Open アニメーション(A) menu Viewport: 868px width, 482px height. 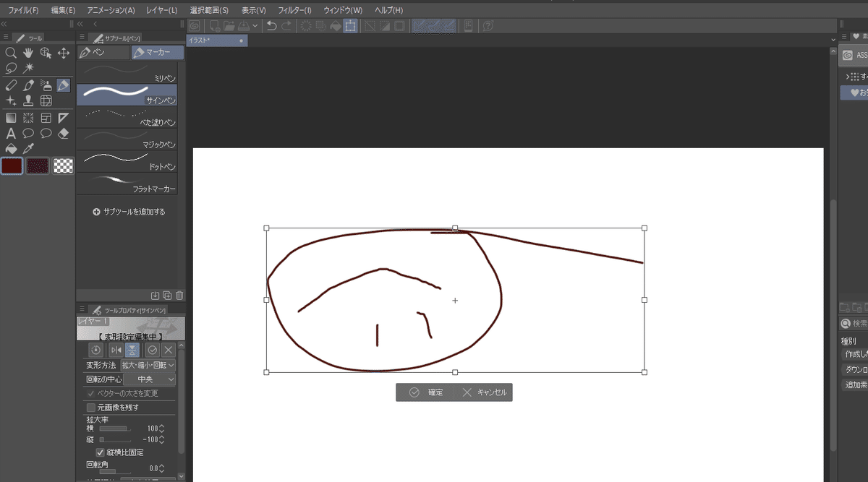(111, 10)
